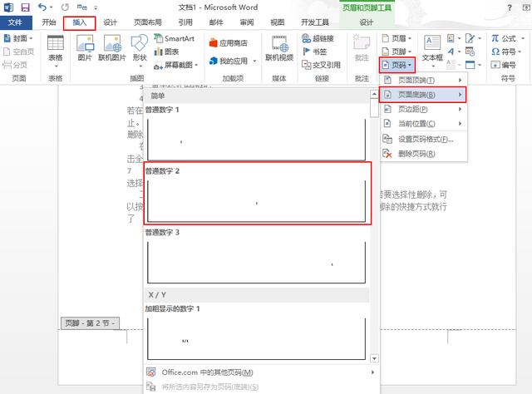The height and width of the screenshot is (394, 532).
Task: Insert a symbol (符号)
Action: (x=506, y=52)
